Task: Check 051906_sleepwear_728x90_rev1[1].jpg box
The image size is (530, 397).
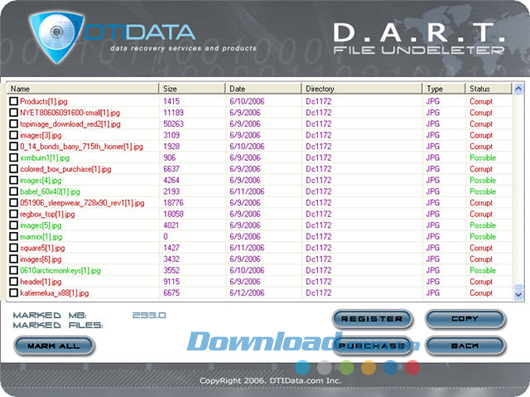Action: click(14, 202)
